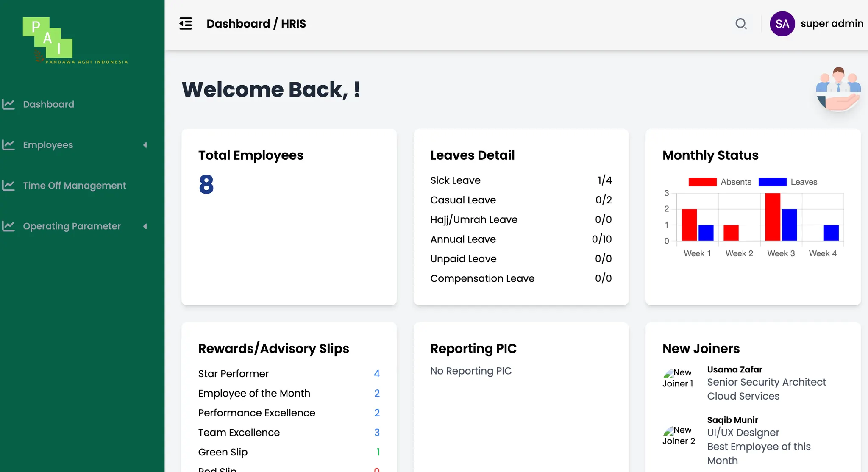
Task: Click the Dashboard chart icon in the sidebar
Action: (8, 104)
